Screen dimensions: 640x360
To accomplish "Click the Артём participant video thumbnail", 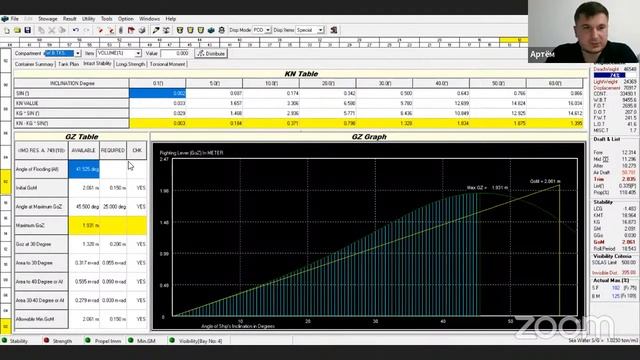I will 584,31.
